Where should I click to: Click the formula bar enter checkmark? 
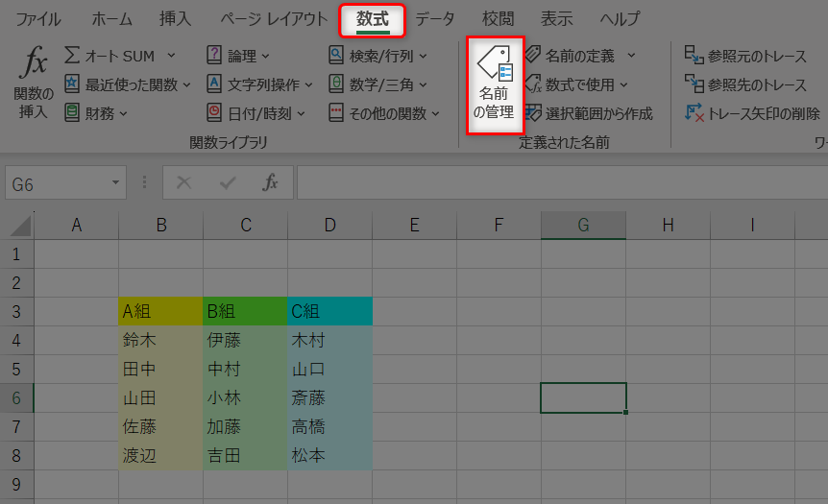(x=228, y=183)
